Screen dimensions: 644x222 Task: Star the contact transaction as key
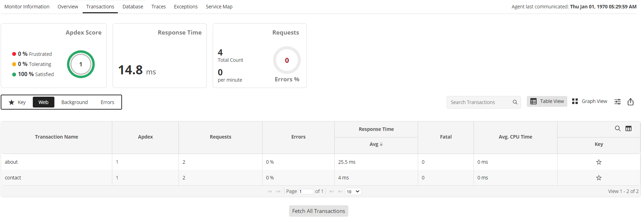click(x=599, y=178)
